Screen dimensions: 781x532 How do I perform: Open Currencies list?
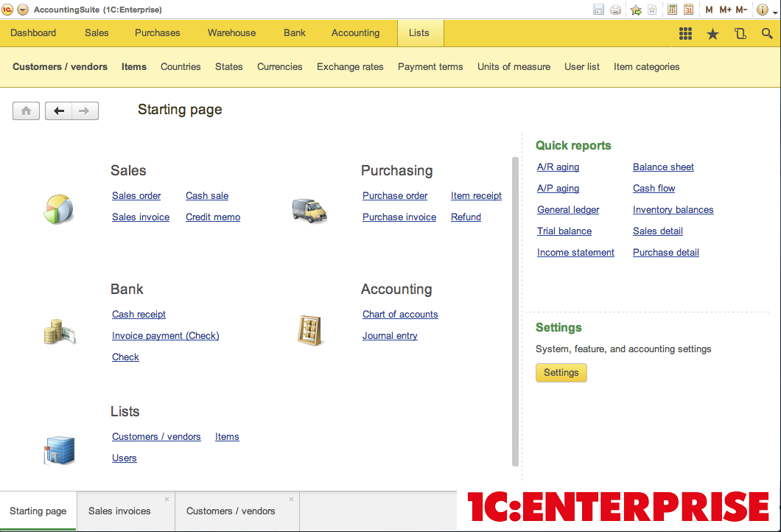click(279, 67)
